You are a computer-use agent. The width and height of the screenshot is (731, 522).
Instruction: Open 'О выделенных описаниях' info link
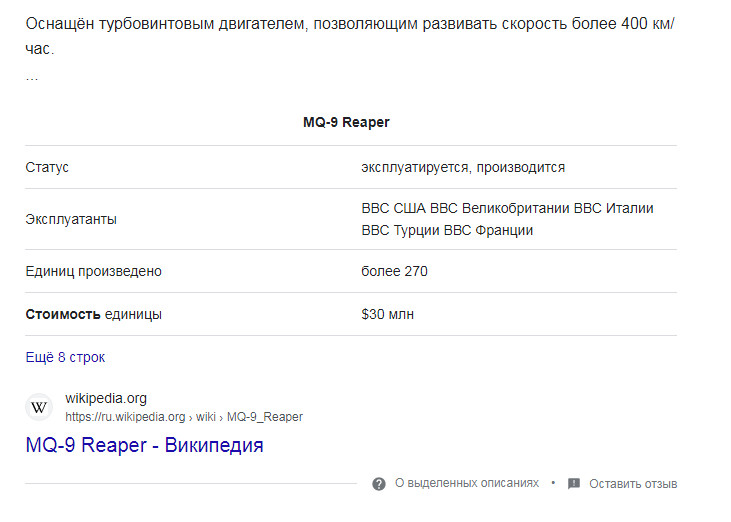click(467, 483)
